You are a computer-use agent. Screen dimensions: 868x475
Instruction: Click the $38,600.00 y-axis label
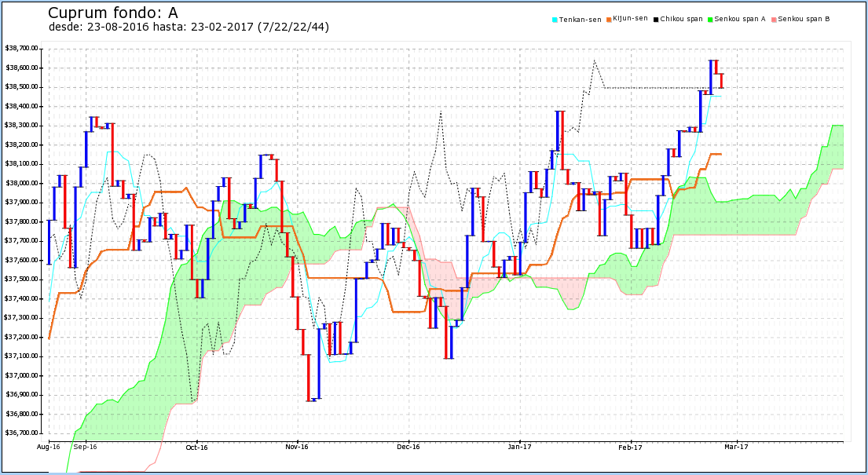point(21,68)
